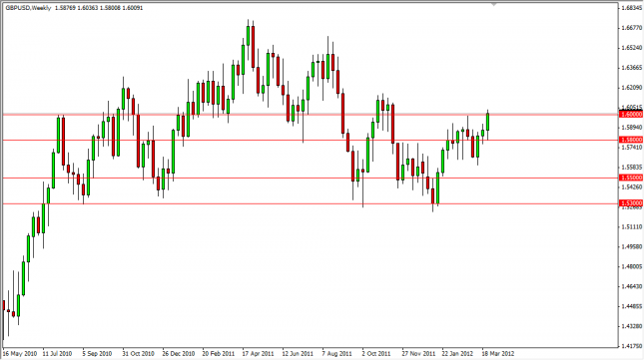Click the '1.51110' price axis label
Viewport: 644px width, 360px height.
tap(632, 226)
